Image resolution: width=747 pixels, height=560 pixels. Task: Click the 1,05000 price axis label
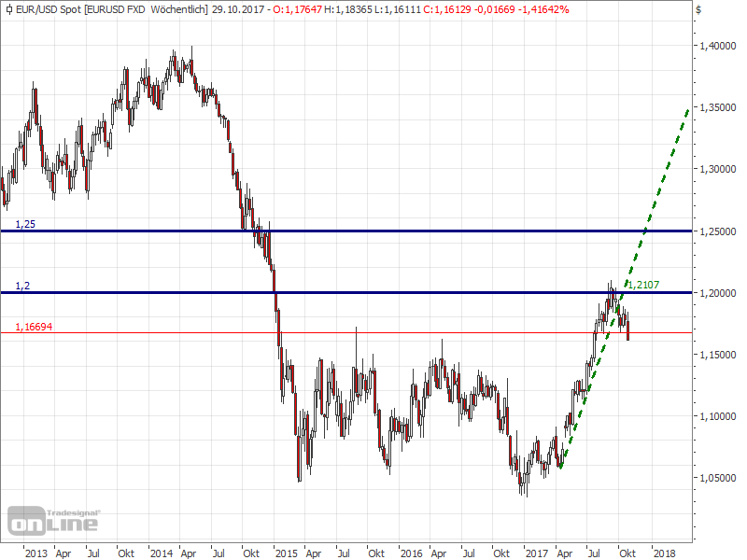[x=717, y=479]
